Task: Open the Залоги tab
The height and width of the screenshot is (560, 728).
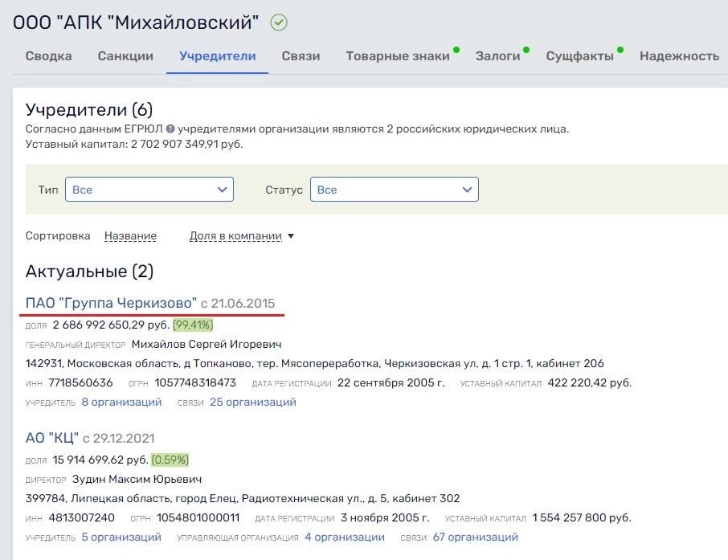Action: click(x=497, y=56)
